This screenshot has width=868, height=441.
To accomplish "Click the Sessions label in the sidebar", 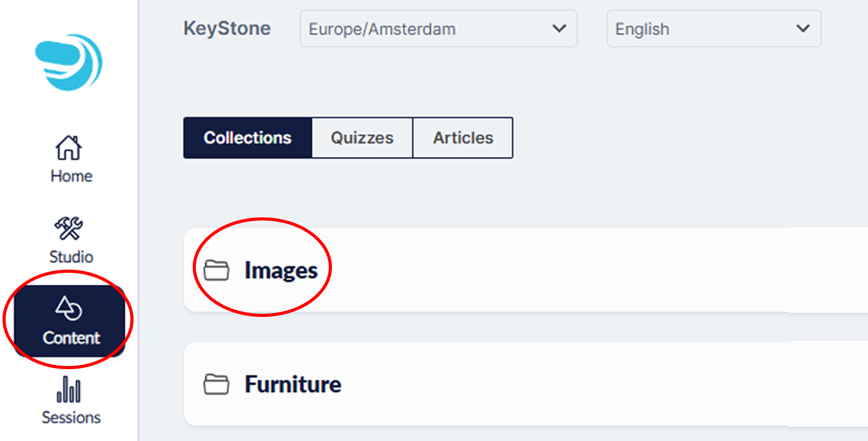I will pyautogui.click(x=71, y=417).
